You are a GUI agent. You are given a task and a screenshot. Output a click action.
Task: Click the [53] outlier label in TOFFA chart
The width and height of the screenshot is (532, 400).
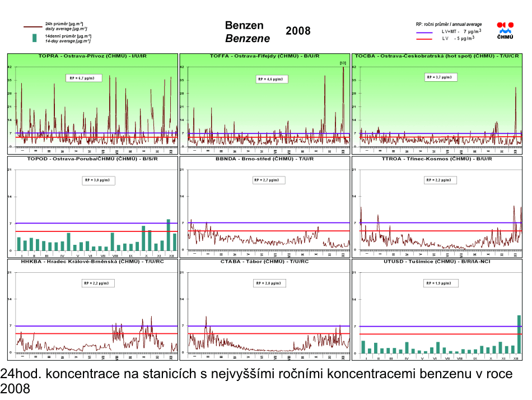pyautogui.click(x=343, y=63)
